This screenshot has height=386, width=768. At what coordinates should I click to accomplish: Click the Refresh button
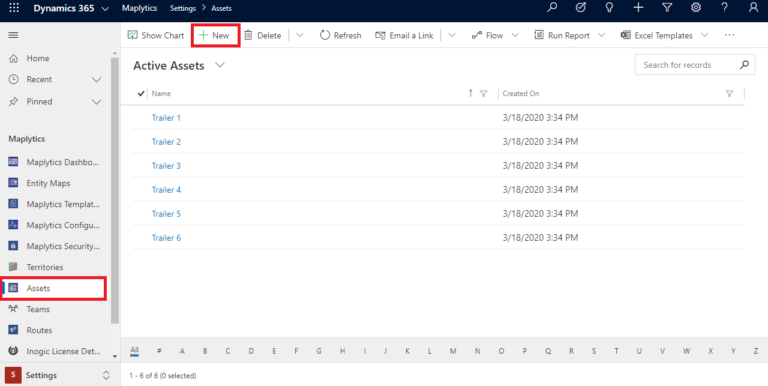click(340, 35)
